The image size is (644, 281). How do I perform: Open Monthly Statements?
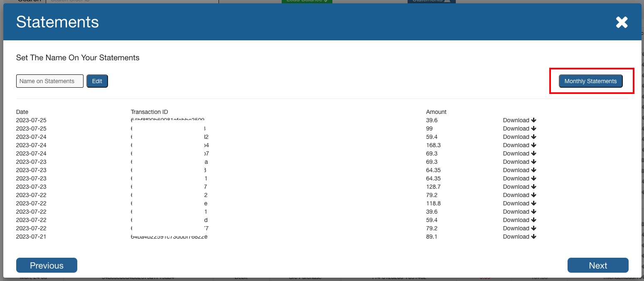pos(590,81)
